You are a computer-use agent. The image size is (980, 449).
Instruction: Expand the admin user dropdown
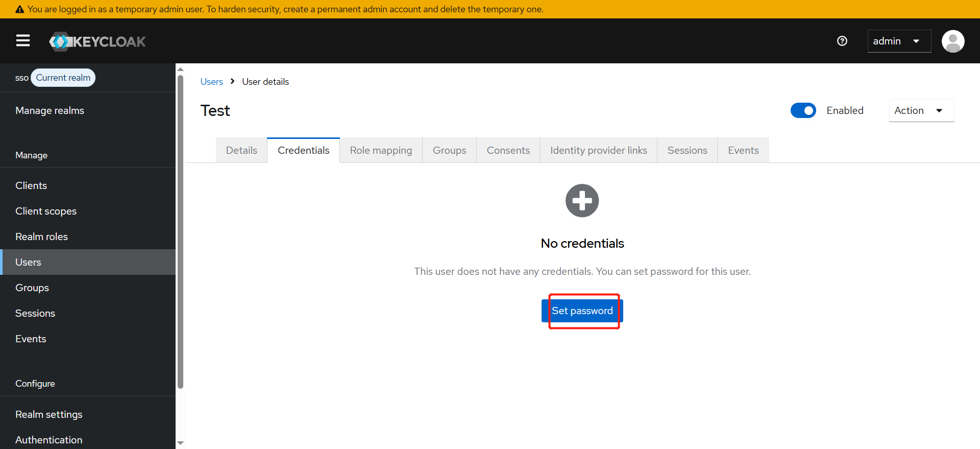pyautogui.click(x=899, y=41)
